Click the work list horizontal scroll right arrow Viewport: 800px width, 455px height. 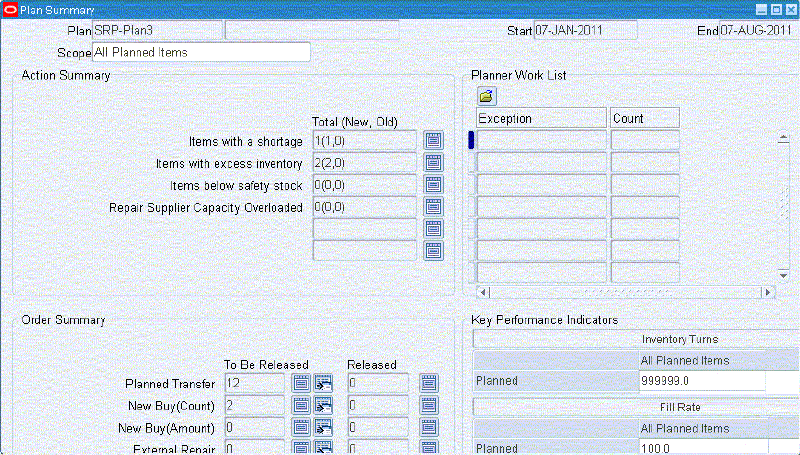click(768, 292)
